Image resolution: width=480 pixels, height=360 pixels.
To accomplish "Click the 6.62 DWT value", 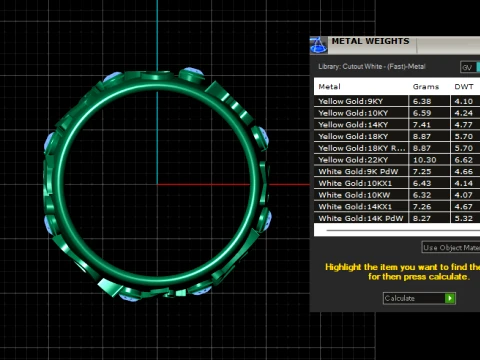I will coord(464,160).
